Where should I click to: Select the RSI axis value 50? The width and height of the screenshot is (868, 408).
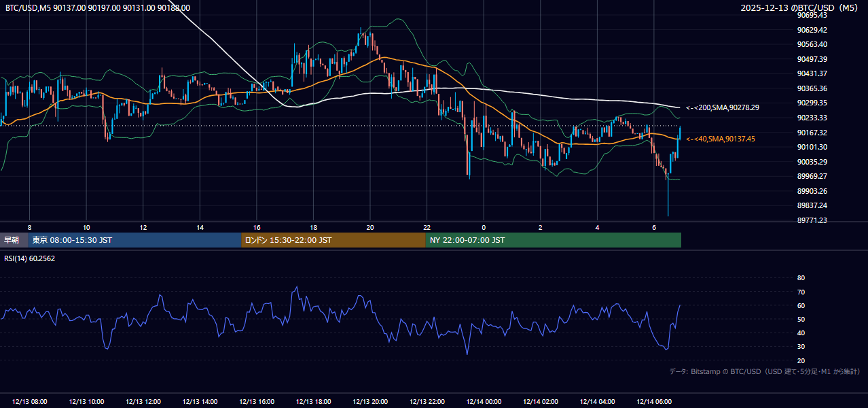pyautogui.click(x=801, y=319)
